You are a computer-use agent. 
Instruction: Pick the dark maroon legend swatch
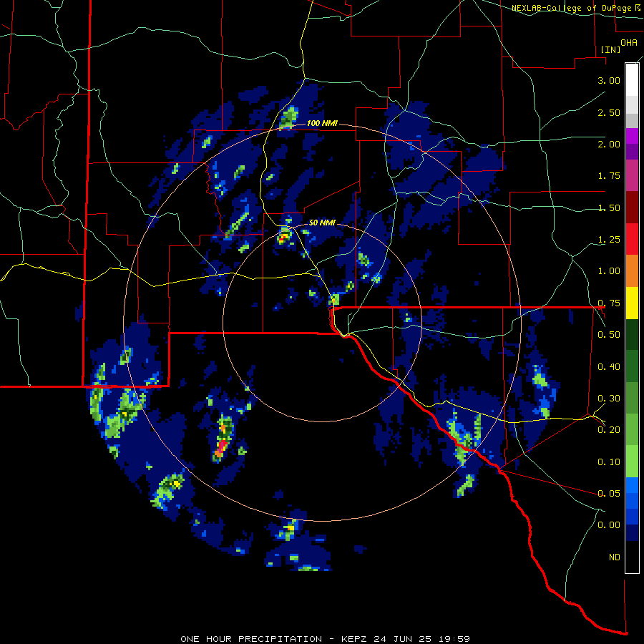(x=632, y=208)
